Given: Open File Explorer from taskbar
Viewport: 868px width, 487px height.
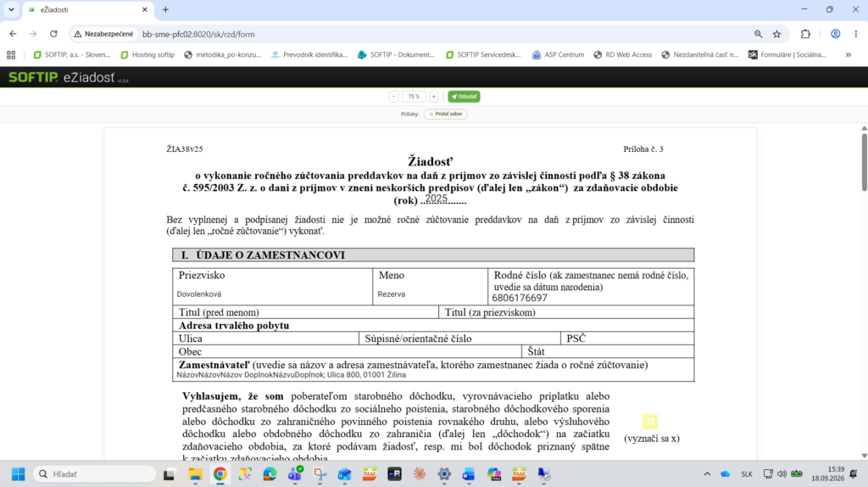Looking at the screenshot, I should (x=195, y=474).
